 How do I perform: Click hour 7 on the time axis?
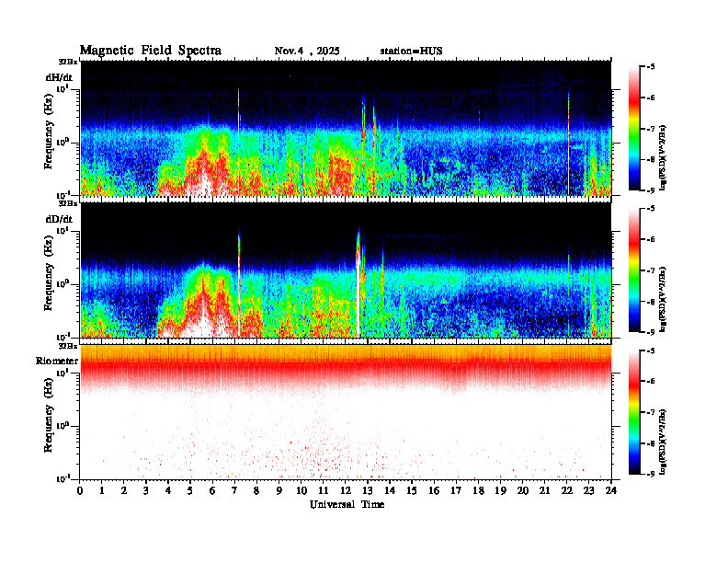pos(234,491)
